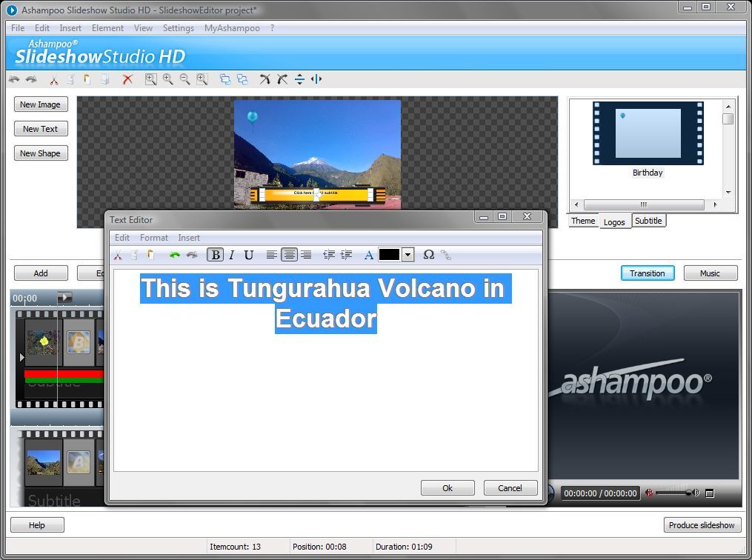Viewport: 752px width, 560px height.
Task: Open the text color dropdown arrow
Action: [407, 255]
